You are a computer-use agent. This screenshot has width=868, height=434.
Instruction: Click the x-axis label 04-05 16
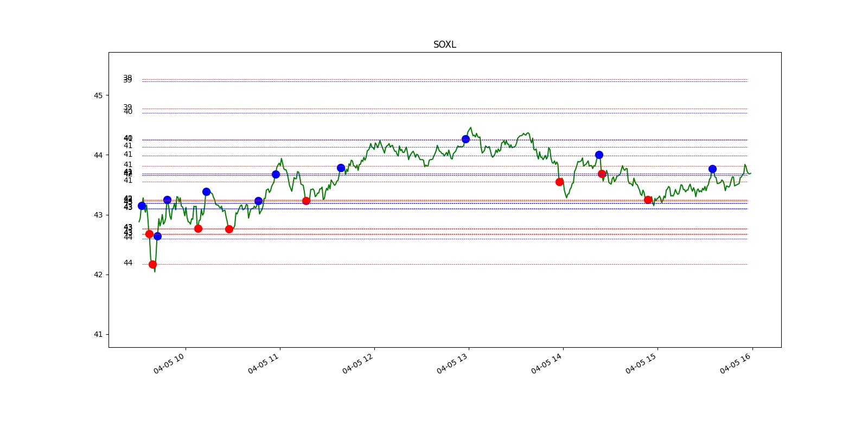(x=736, y=363)
